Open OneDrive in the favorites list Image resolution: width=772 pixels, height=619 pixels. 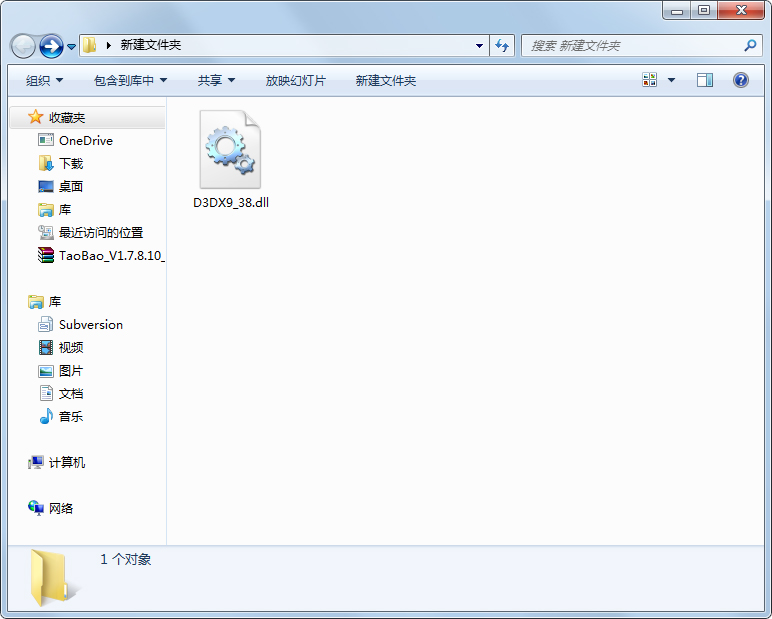coord(85,141)
